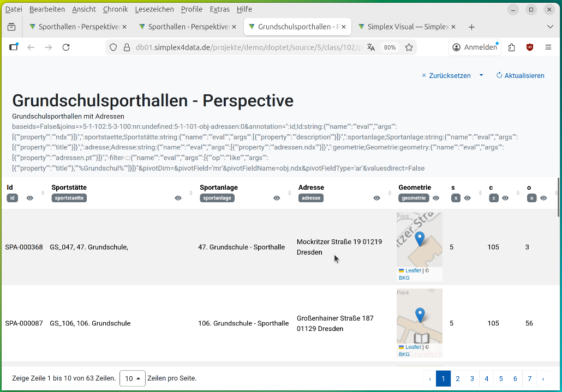Expand the dropdown arrow beside Zurücksetzen
The width and height of the screenshot is (562, 392).
click(x=481, y=75)
